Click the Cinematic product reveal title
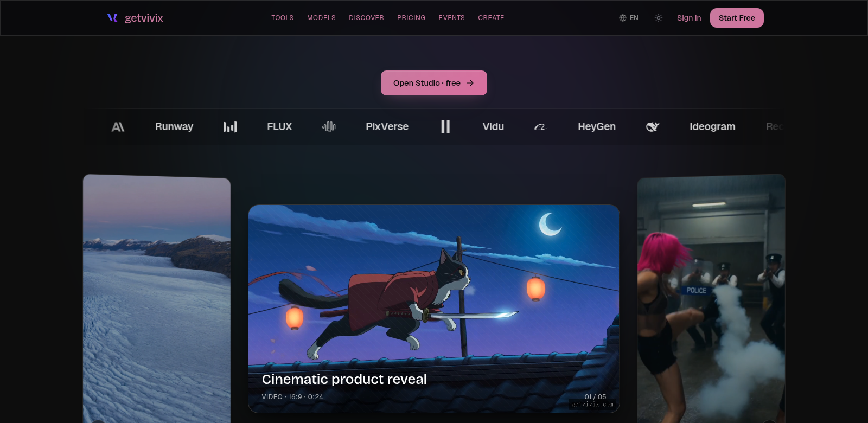 344,379
